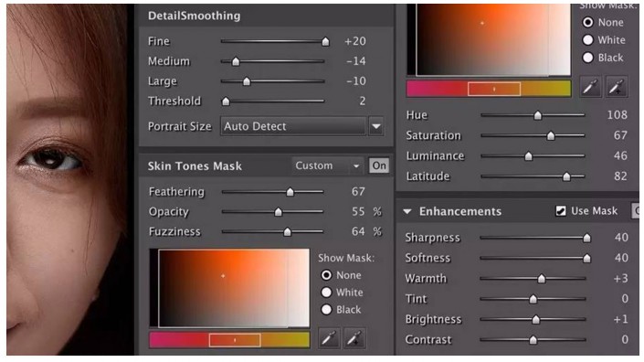Select the eyedropper tool in lower mask panel

[329, 338]
